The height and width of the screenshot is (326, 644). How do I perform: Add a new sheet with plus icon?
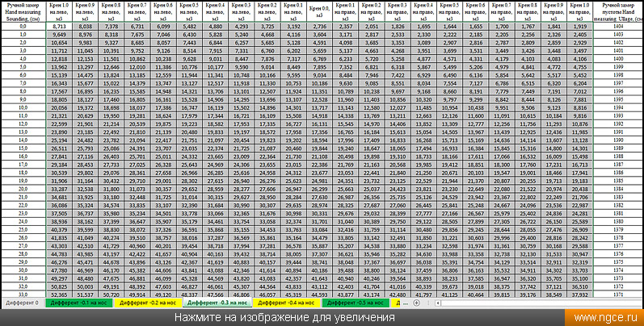(x=415, y=303)
